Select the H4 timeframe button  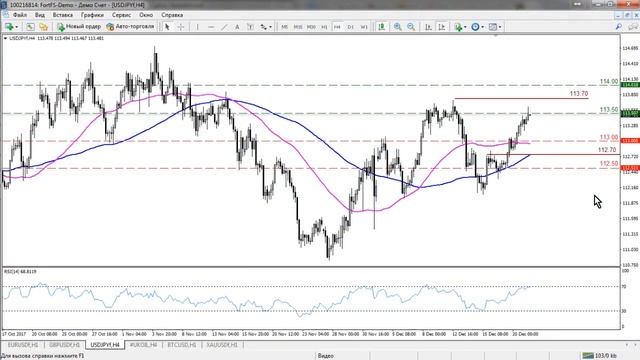click(337, 27)
